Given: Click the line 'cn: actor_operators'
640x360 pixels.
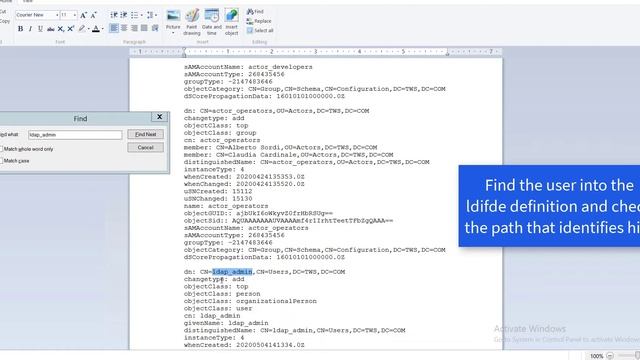Looking at the screenshot, I should point(222,140).
